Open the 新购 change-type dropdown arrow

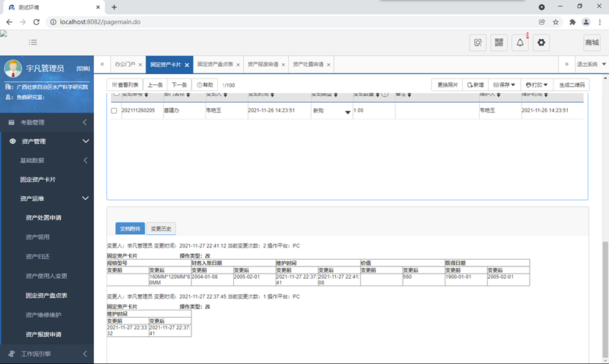[x=348, y=112]
